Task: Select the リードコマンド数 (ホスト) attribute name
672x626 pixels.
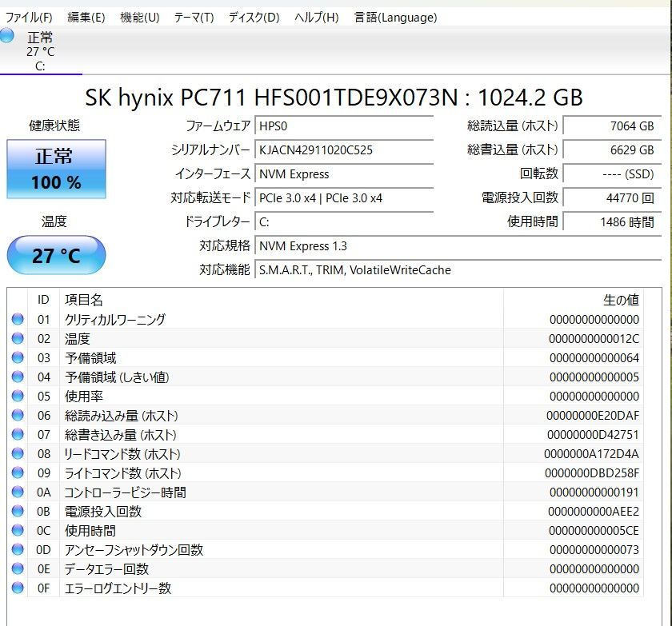Action: click(122, 454)
